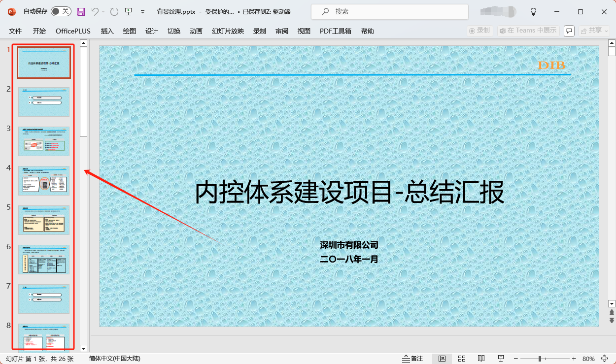Click the zoom slider handle
This screenshot has height=364, width=616.
click(x=540, y=359)
